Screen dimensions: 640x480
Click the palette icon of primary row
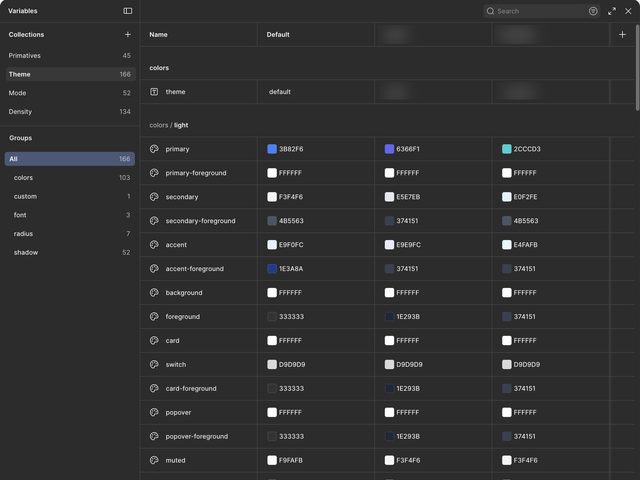point(154,149)
